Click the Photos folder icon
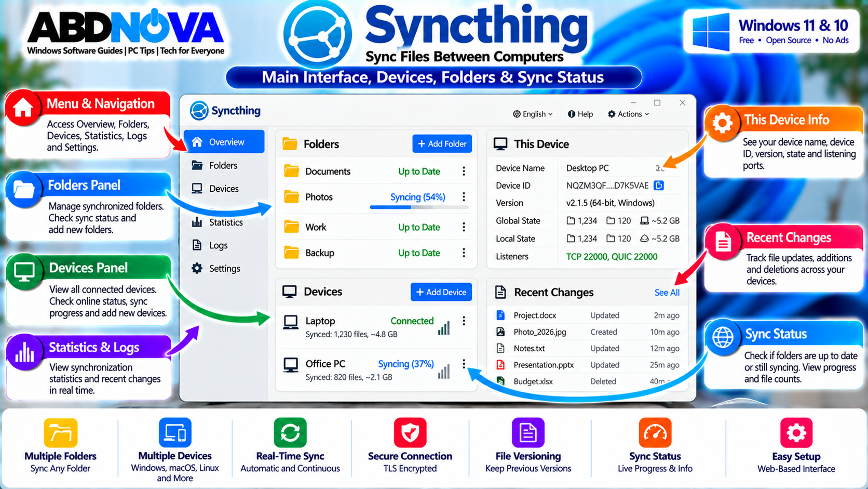This screenshot has width=868, height=489. [x=292, y=197]
